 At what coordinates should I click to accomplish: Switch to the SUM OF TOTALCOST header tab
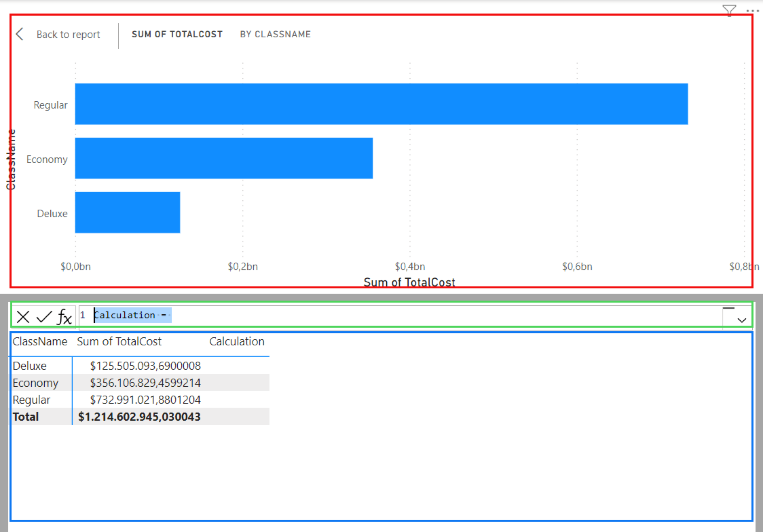[177, 34]
